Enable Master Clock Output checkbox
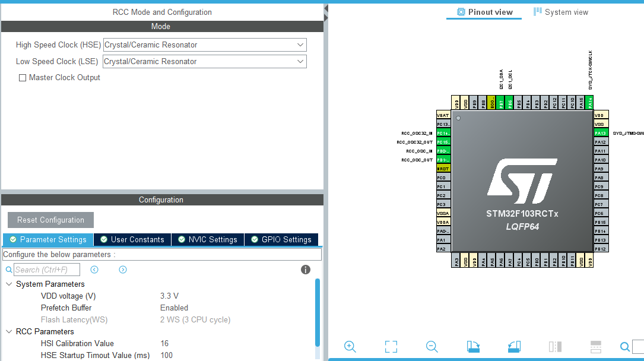 point(23,78)
